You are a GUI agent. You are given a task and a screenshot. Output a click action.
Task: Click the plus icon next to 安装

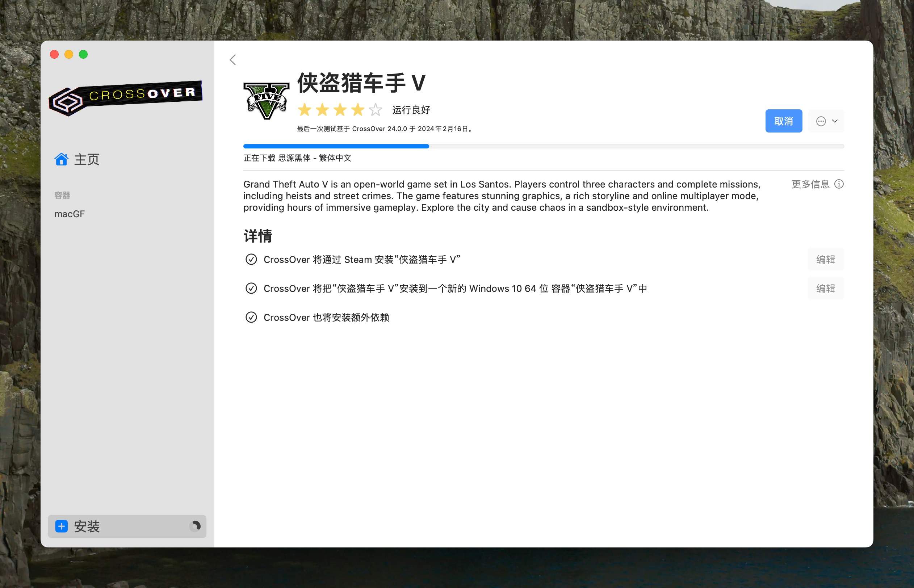click(x=61, y=526)
